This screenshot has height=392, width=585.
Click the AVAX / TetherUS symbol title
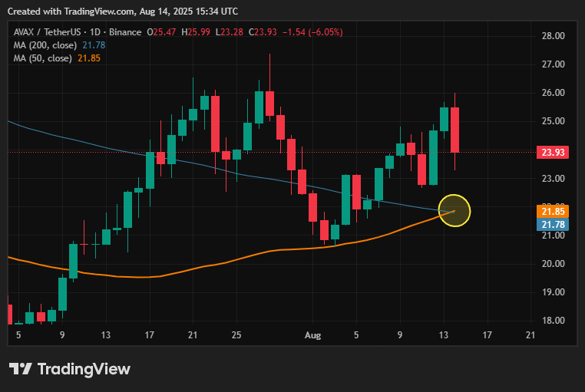47,32
